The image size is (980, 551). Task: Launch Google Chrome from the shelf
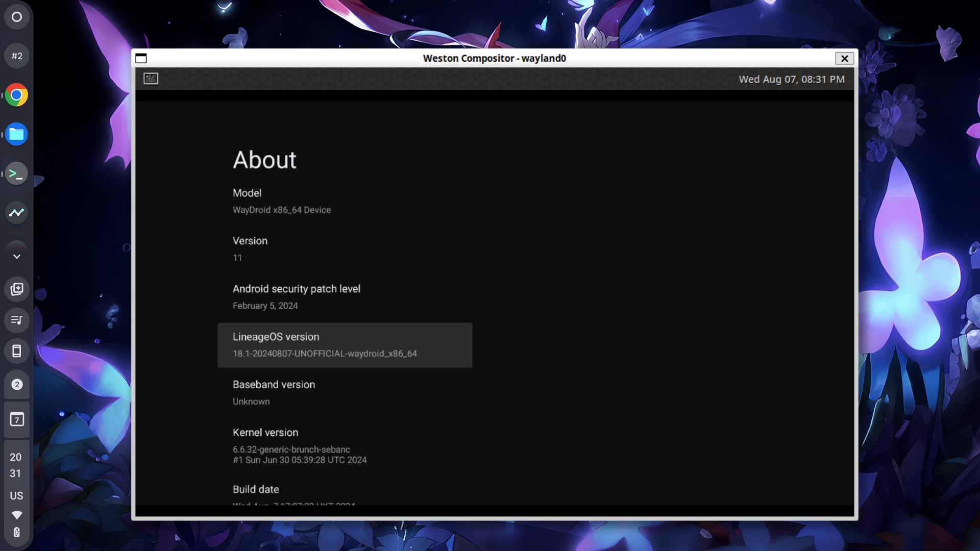[17, 95]
